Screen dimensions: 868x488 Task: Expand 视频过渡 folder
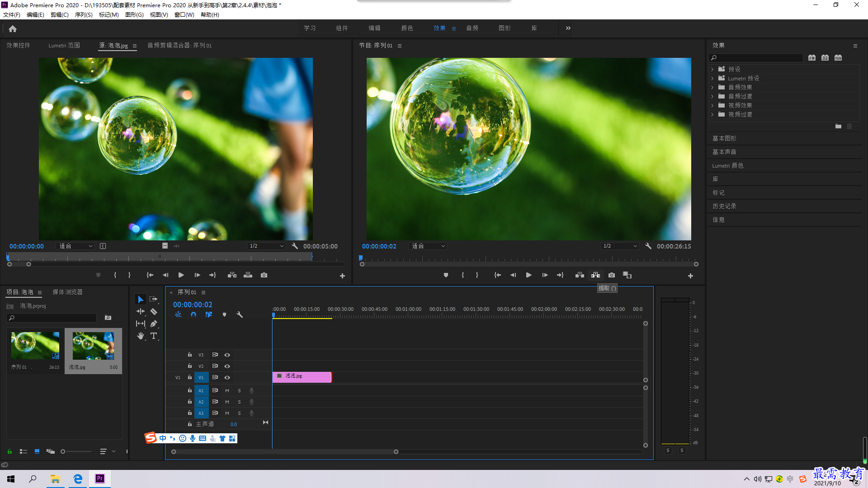[x=712, y=114]
